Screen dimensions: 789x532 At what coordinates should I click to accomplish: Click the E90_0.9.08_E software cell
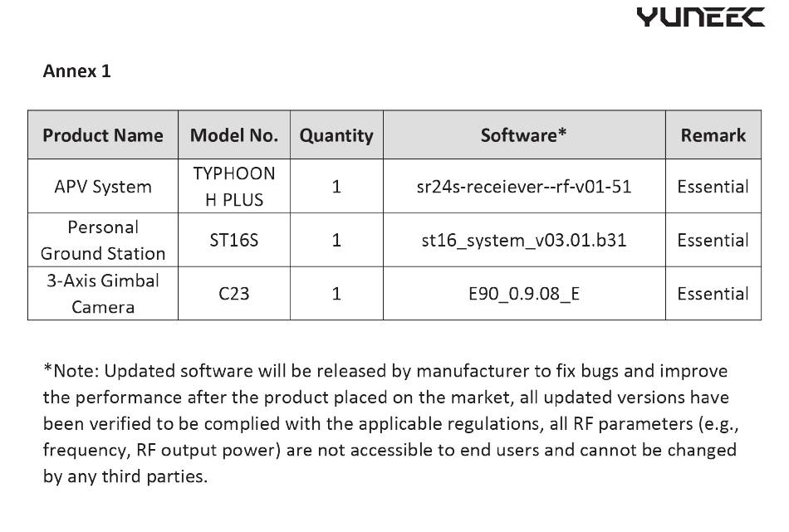pos(524,294)
